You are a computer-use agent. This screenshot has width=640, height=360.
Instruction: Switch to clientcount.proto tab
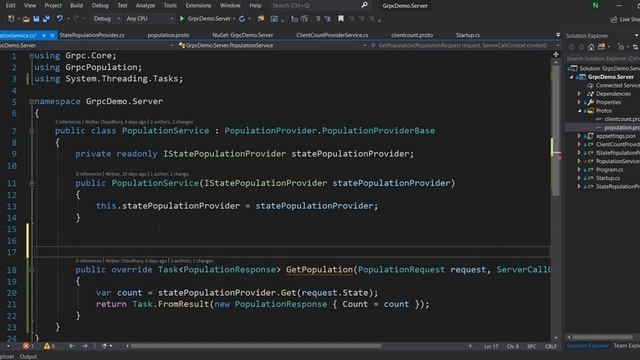[x=412, y=35]
